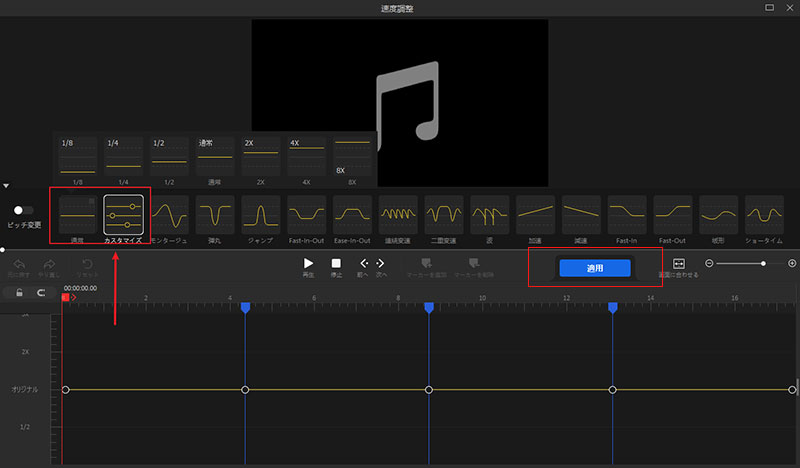
Task: Choose the 通常 normal speed preset in top row
Action: click(x=215, y=156)
